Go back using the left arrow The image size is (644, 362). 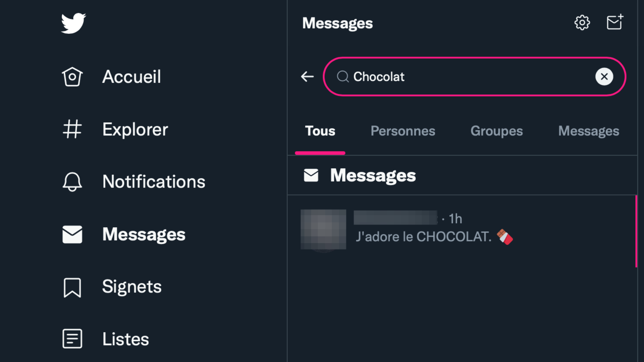click(x=307, y=77)
